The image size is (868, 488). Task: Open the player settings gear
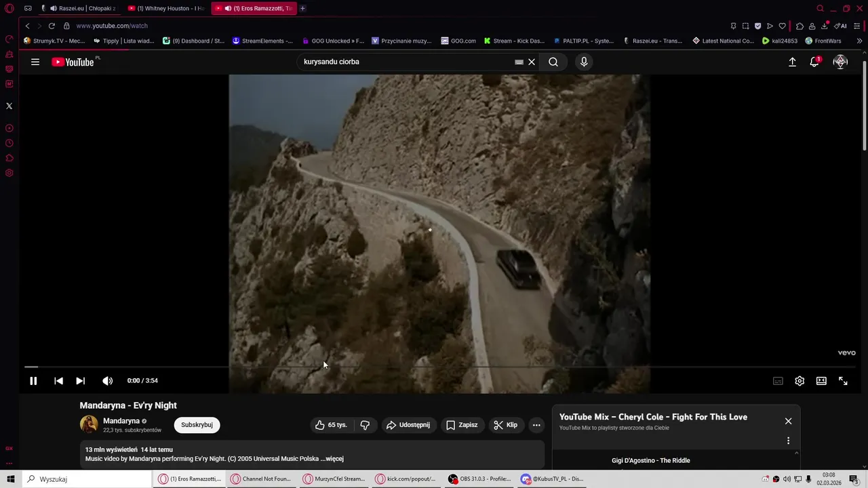coord(800,381)
